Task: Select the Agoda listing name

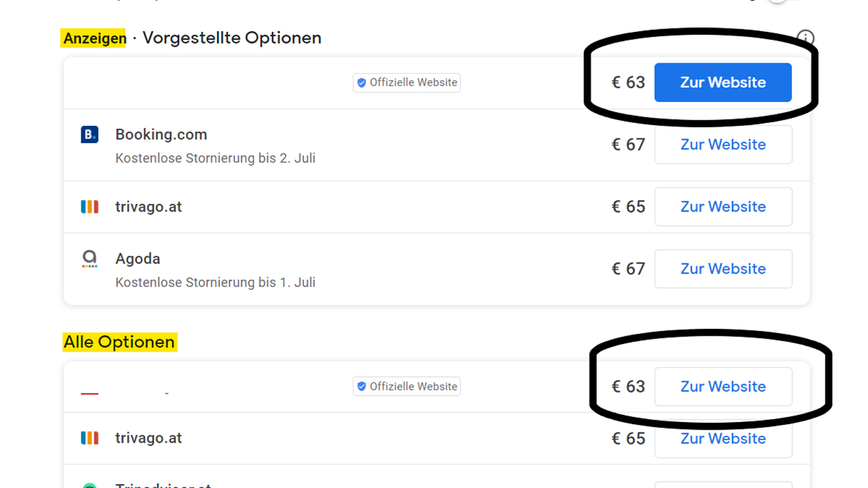Action: click(x=138, y=259)
